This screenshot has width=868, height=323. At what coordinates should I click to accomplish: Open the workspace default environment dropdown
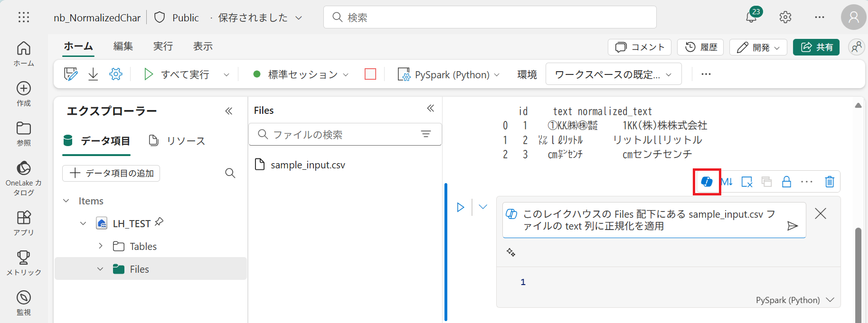tap(613, 74)
